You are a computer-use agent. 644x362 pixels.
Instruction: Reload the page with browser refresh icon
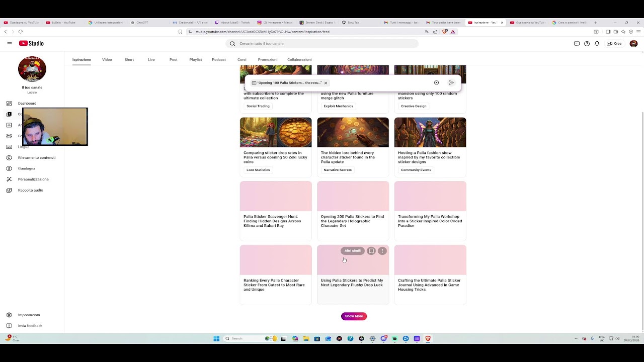click(21, 32)
